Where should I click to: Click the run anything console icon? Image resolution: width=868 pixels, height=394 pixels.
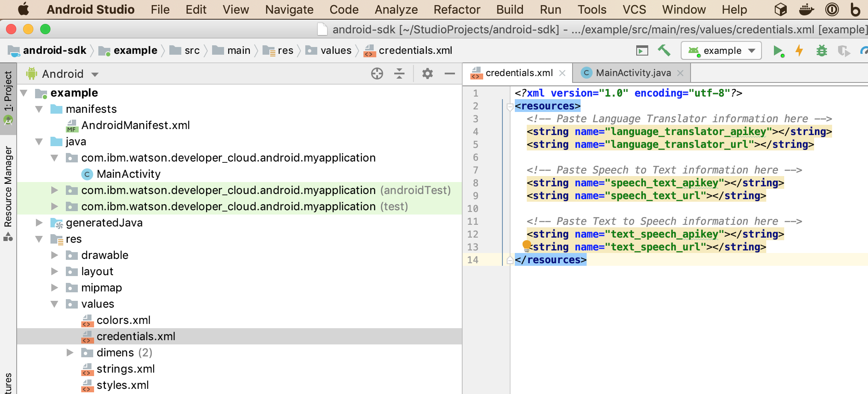642,51
